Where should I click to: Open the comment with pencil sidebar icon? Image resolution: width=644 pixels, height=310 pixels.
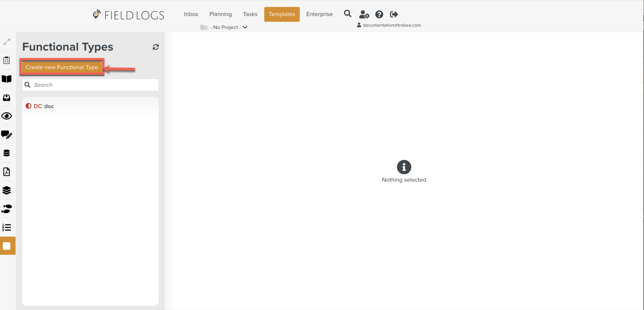point(7,135)
